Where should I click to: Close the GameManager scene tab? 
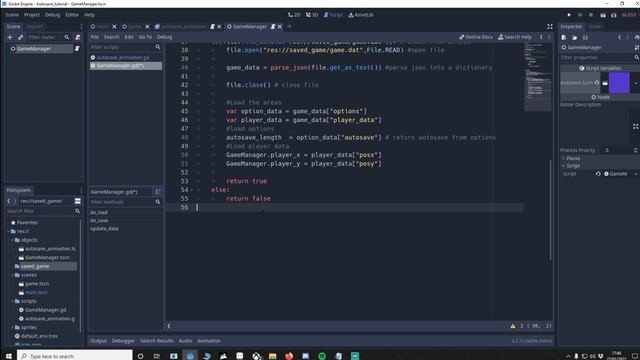280,27
